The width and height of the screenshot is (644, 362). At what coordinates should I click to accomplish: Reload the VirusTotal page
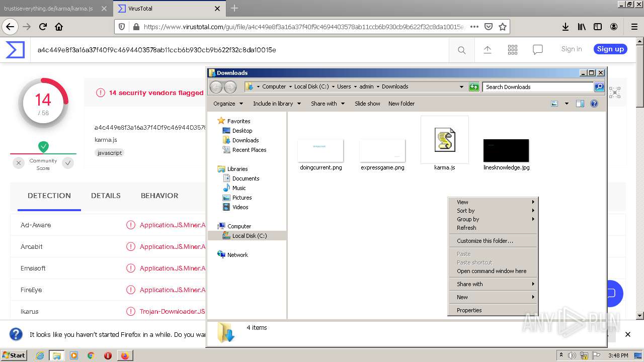[x=43, y=27]
